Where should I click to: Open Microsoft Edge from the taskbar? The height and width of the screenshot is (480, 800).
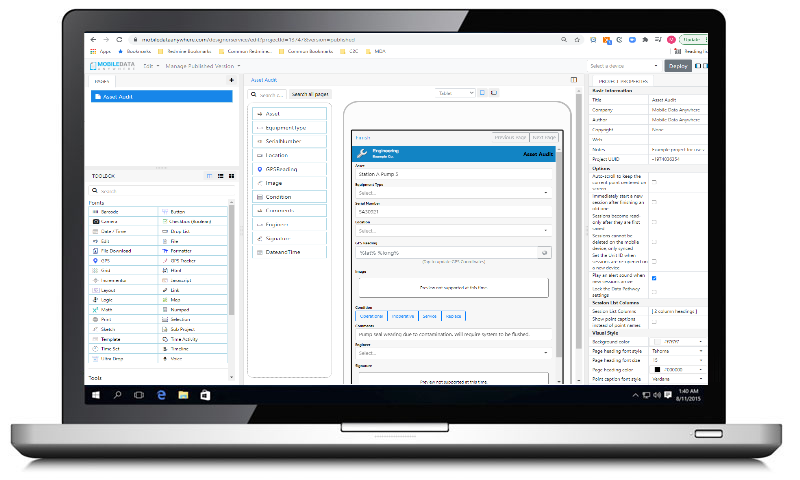(160, 395)
